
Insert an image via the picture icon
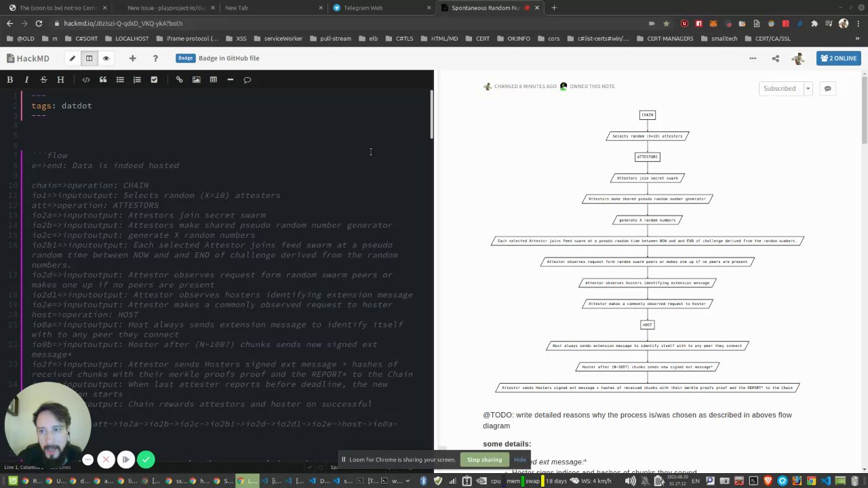coord(196,80)
